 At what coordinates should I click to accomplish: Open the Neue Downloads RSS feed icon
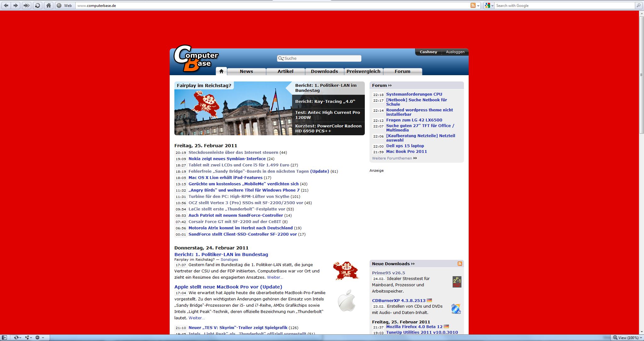460,264
